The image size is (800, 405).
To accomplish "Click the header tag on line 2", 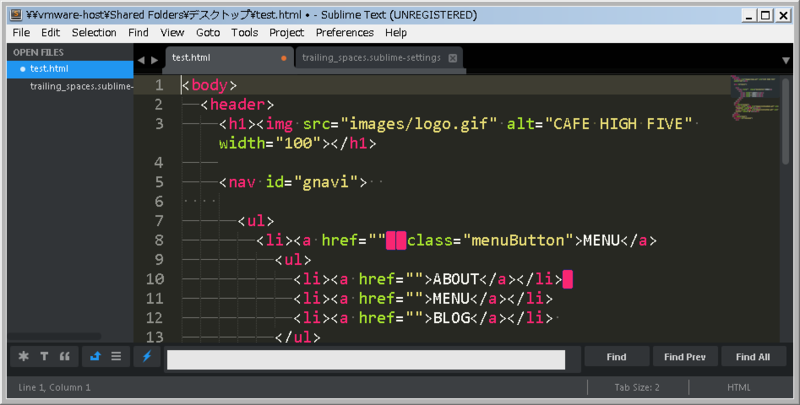I will click(237, 105).
